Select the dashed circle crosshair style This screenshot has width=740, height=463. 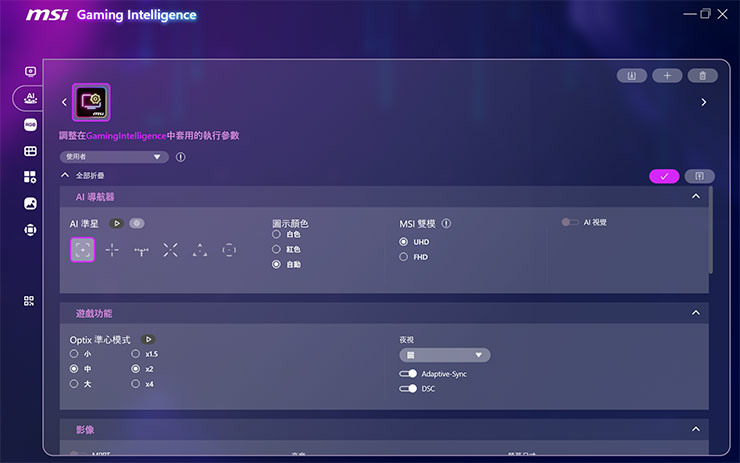229,250
